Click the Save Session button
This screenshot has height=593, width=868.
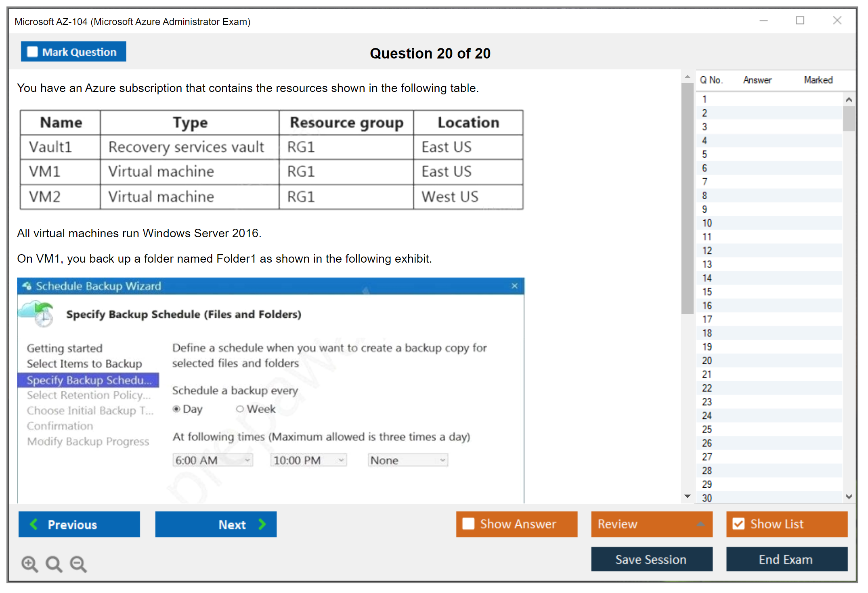(x=651, y=559)
